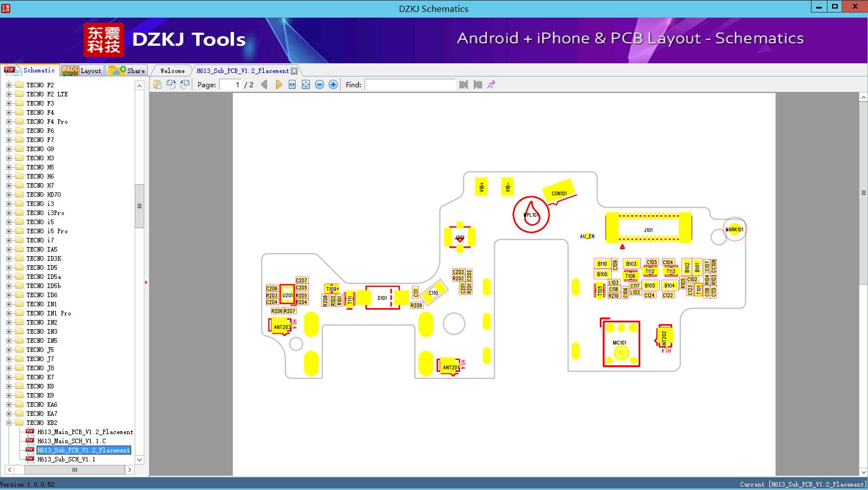Zoom out with the minus icon
The width and height of the screenshot is (868, 490).
pyautogui.click(x=320, y=84)
